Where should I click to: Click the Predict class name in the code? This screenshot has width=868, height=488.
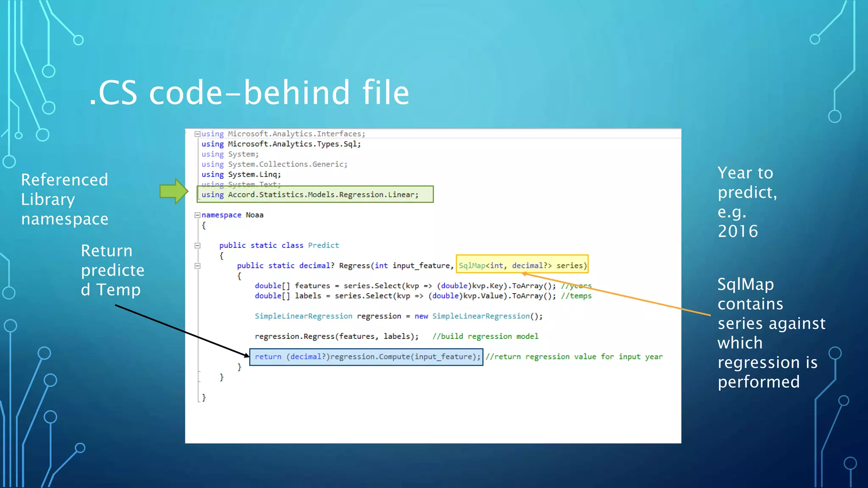click(323, 245)
